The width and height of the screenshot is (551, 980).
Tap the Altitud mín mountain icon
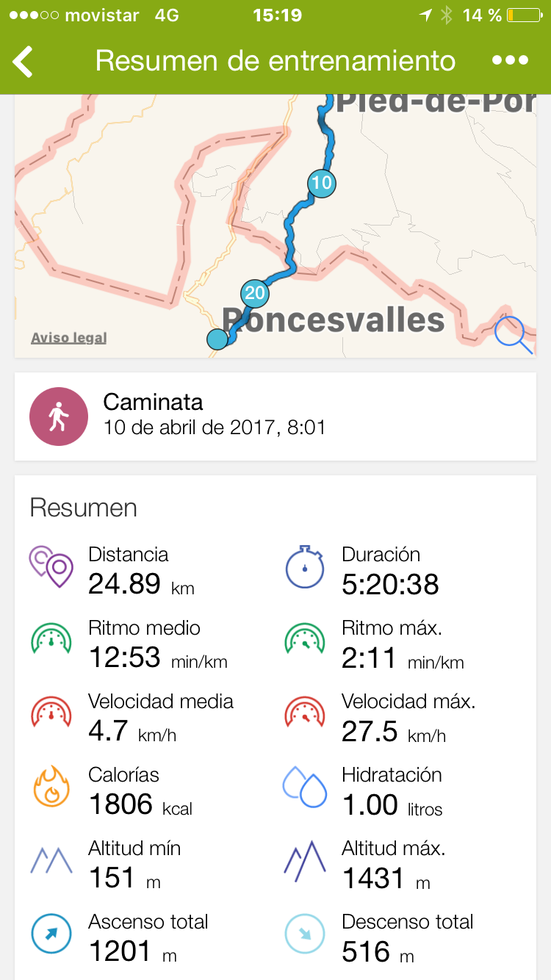[x=51, y=861]
